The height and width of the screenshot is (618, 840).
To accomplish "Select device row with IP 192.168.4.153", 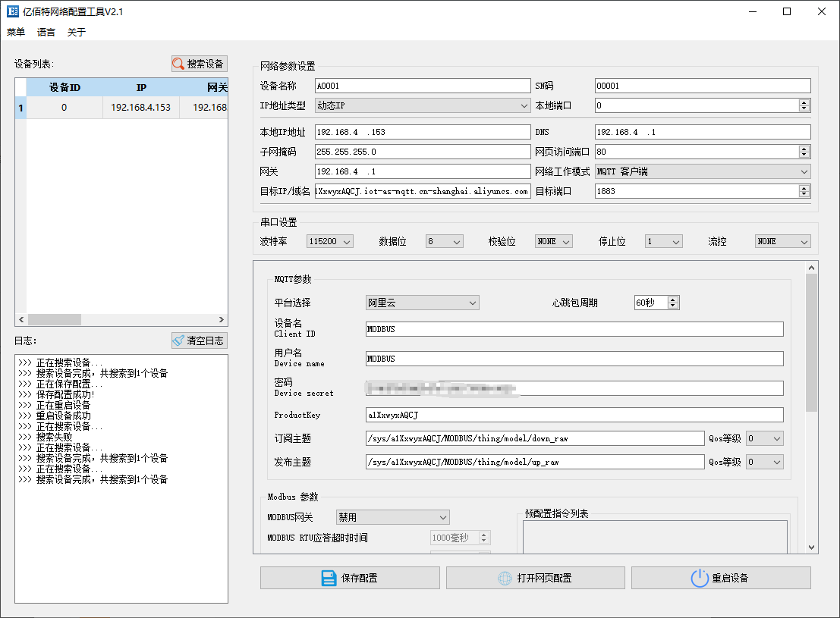I will click(x=140, y=108).
